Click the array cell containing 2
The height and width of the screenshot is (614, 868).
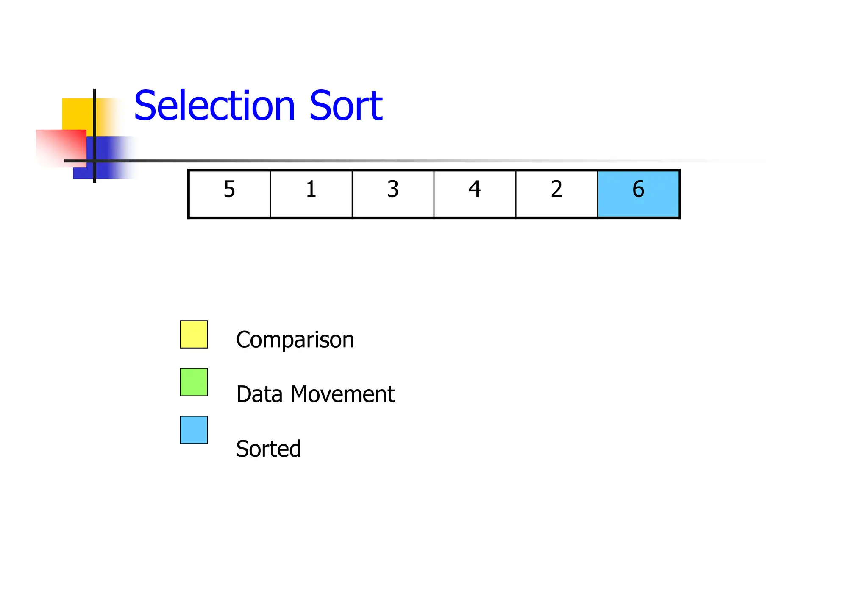pos(556,194)
